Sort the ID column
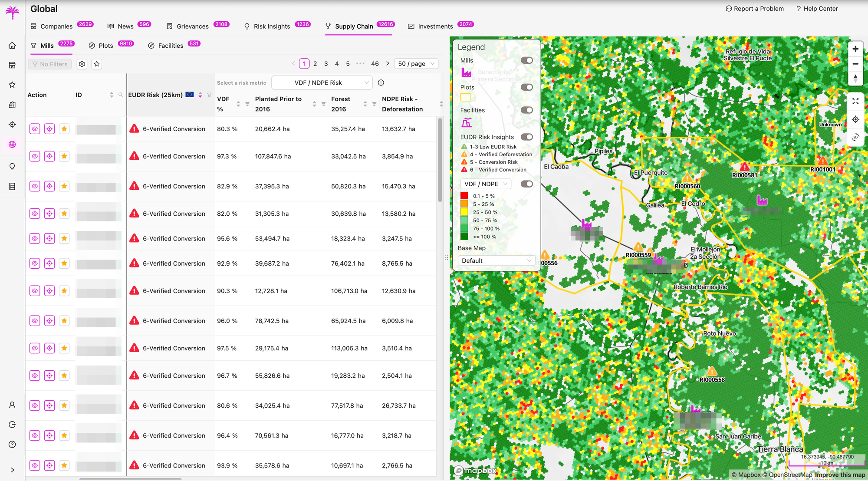This screenshot has height=481, width=868. [112, 95]
